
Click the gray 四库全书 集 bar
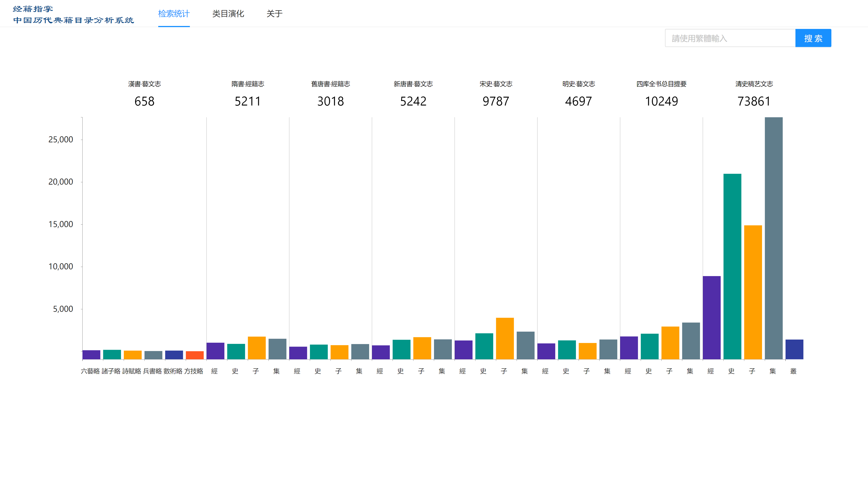pyautogui.click(x=691, y=340)
